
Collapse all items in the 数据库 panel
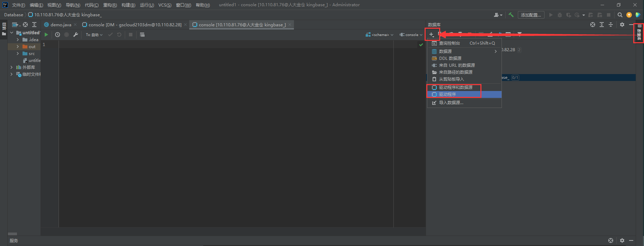611,25
